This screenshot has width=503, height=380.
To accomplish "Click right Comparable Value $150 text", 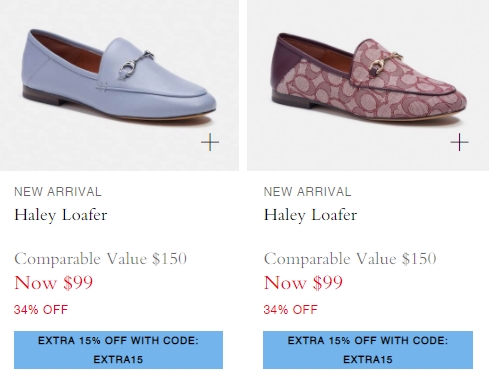I will tap(350, 259).
